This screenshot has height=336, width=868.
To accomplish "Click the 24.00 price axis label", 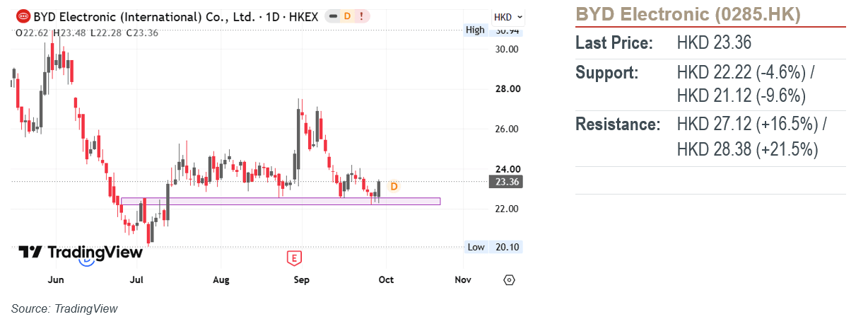I will [x=508, y=169].
